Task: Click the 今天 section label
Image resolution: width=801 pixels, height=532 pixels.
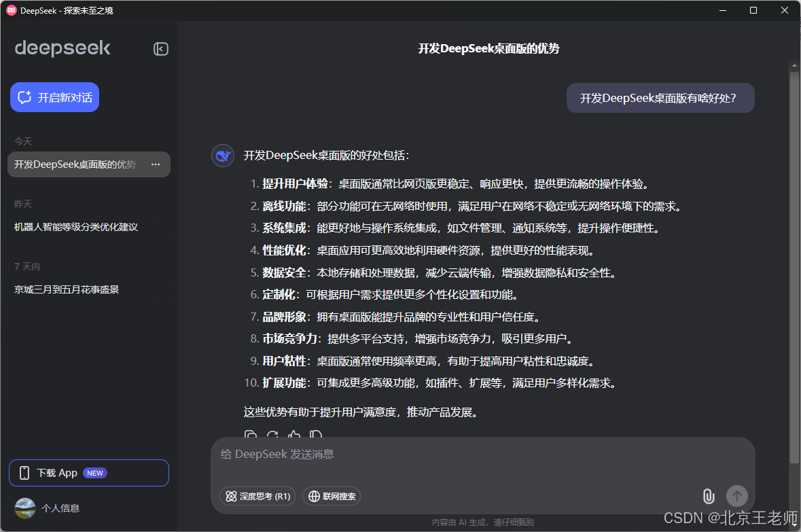Action: (x=23, y=141)
